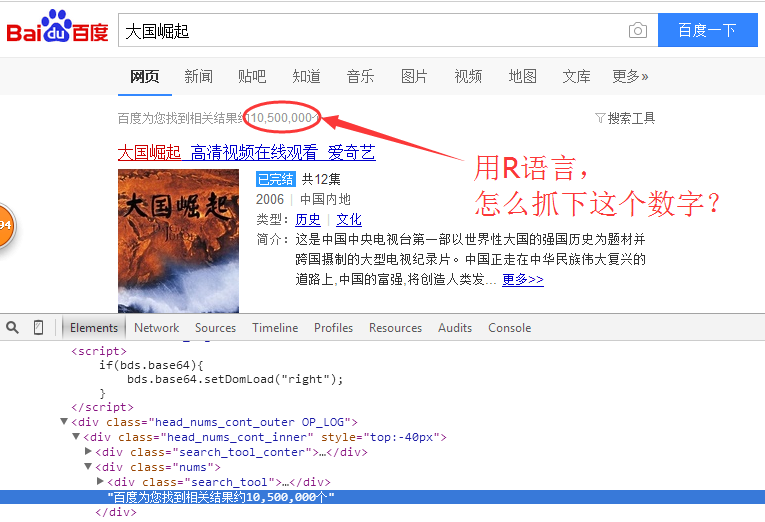Viewport: 765px width, 522px height.
Task: Go to the 知道 tab
Action: click(x=306, y=76)
